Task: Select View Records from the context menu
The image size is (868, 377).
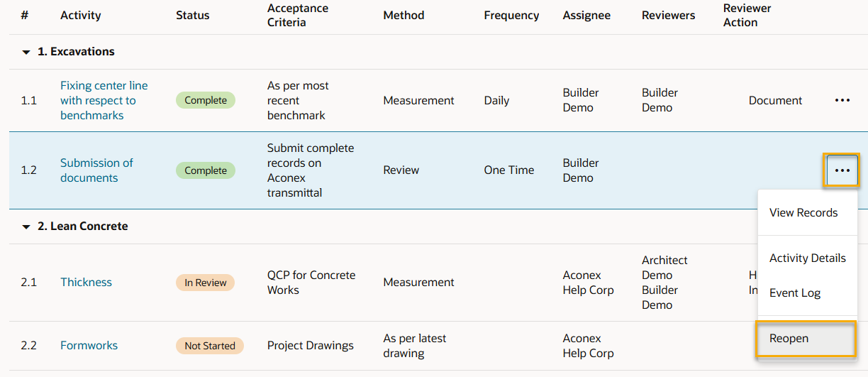Action: [x=803, y=212]
